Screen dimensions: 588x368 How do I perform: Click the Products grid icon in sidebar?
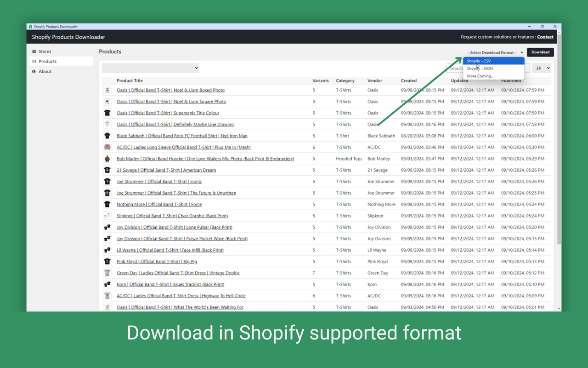pyautogui.click(x=34, y=62)
